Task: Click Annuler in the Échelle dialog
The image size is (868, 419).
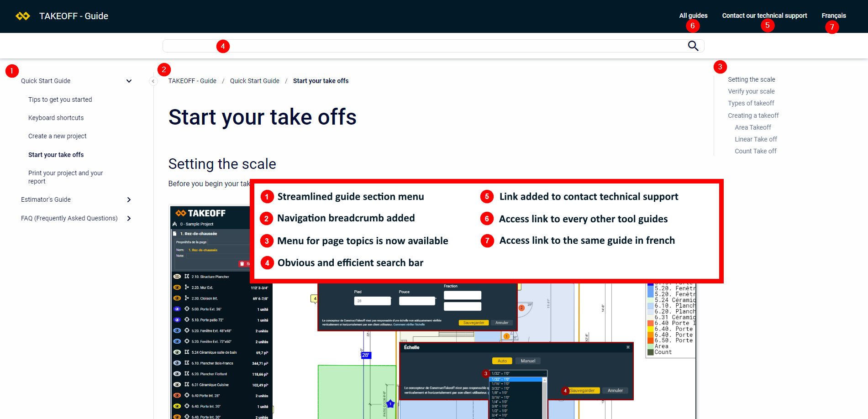Action: point(615,391)
